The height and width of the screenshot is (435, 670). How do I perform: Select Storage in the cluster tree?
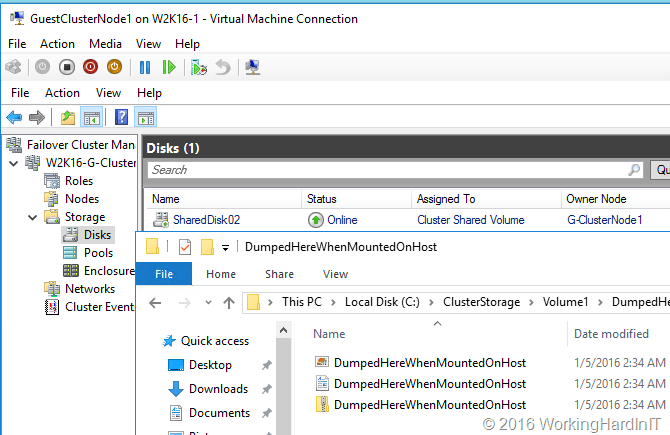[75, 217]
